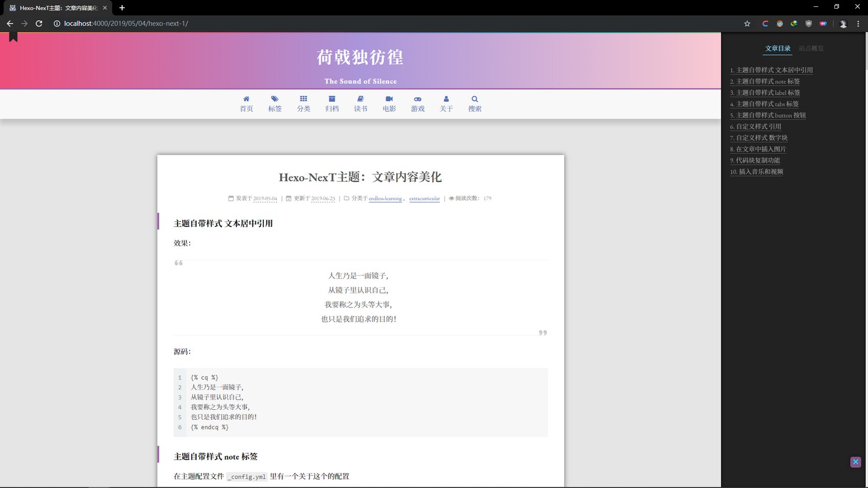Open the endless-learning category link
Screen dimensions: 868x488
[385, 198]
